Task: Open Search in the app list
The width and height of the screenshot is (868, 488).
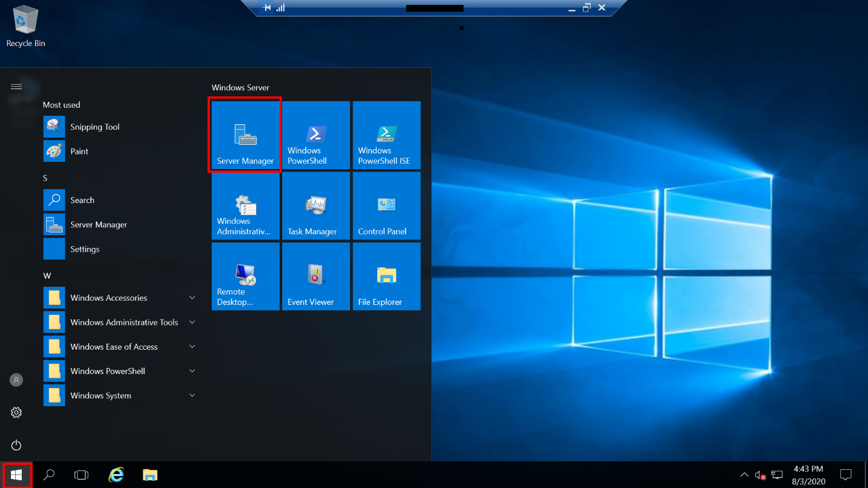Action: pos(121,200)
